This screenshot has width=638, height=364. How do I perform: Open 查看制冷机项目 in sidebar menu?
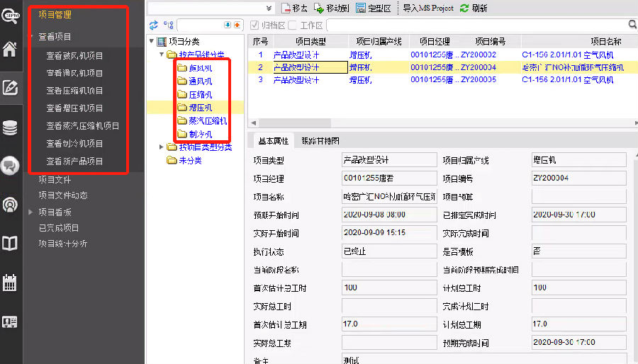pos(74,144)
